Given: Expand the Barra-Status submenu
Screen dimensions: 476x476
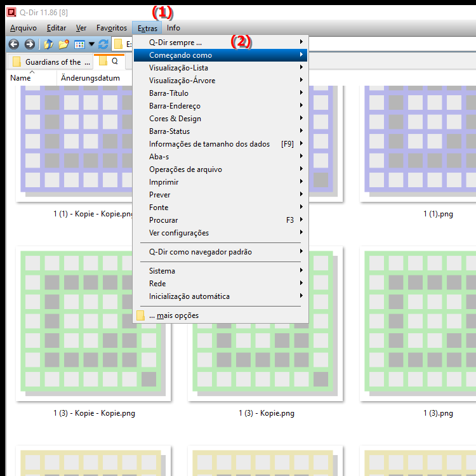Looking at the screenshot, I should (x=220, y=131).
